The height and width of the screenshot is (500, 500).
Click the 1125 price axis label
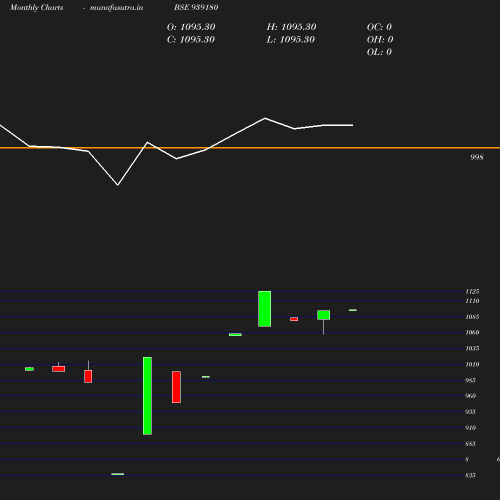click(472, 291)
